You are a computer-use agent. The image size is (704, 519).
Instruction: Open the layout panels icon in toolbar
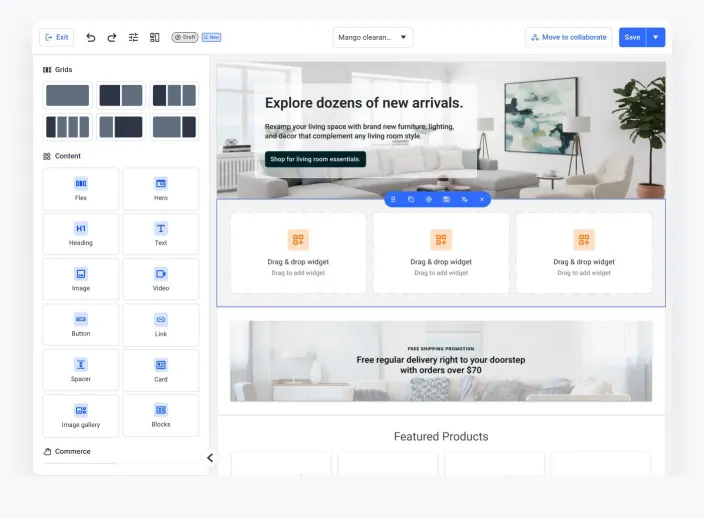tap(154, 37)
